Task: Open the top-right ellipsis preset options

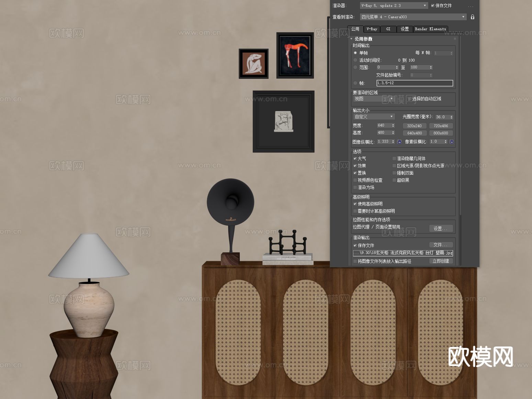Action: pyautogui.click(x=471, y=6)
